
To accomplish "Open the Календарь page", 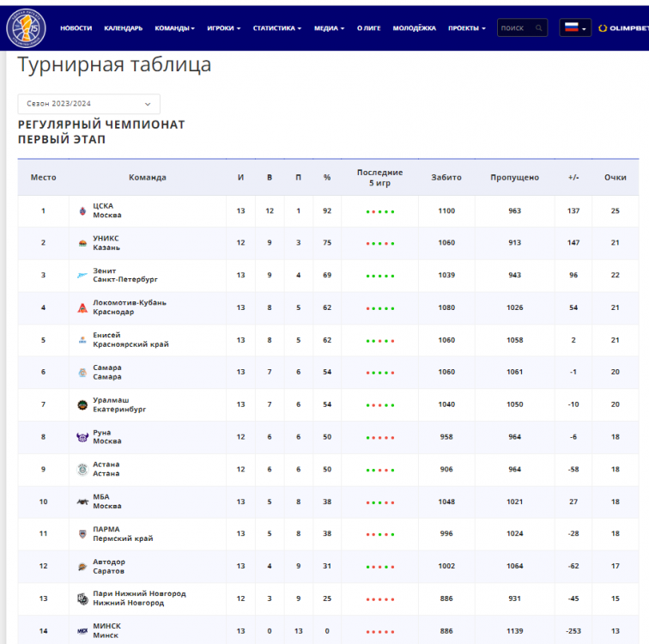I will pos(123,28).
